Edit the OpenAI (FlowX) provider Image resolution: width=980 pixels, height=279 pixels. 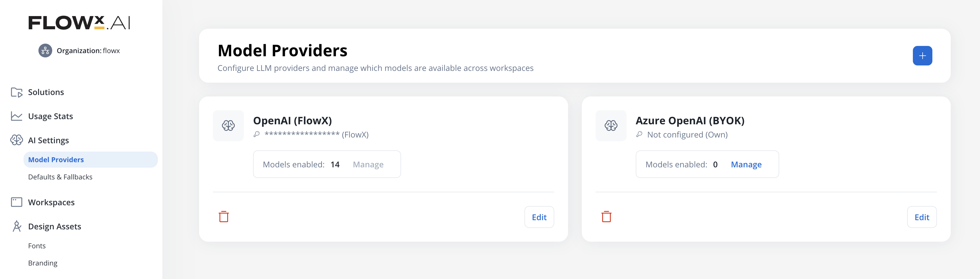pyautogui.click(x=539, y=217)
